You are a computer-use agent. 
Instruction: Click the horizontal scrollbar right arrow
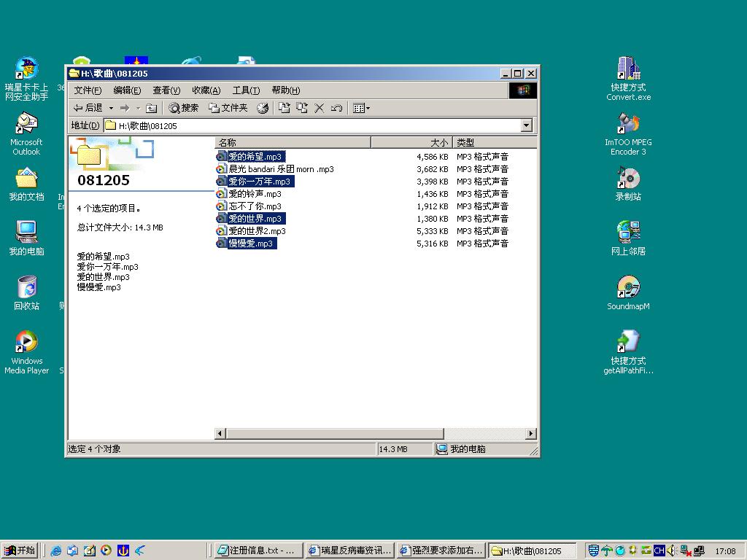click(x=531, y=434)
